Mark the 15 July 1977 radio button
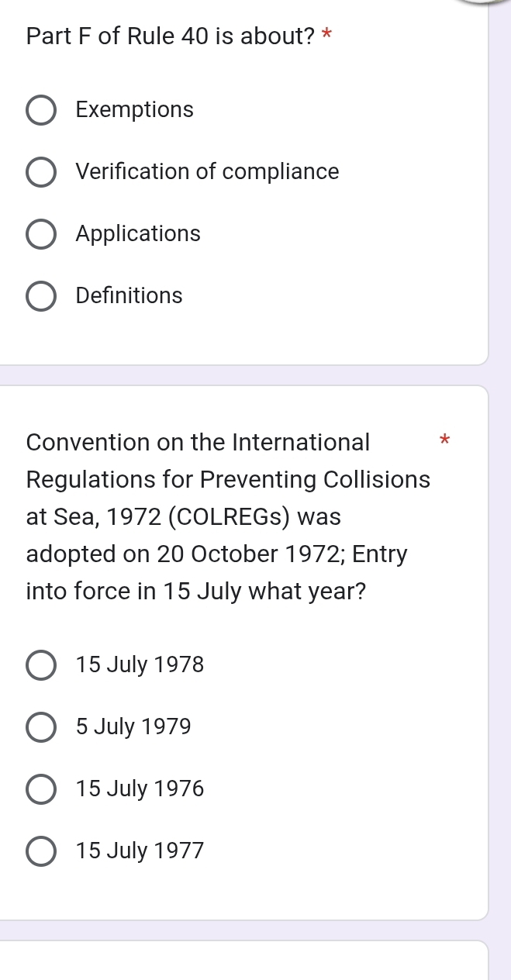Viewport: 511px width, 980px height. [x=41, y=851]
